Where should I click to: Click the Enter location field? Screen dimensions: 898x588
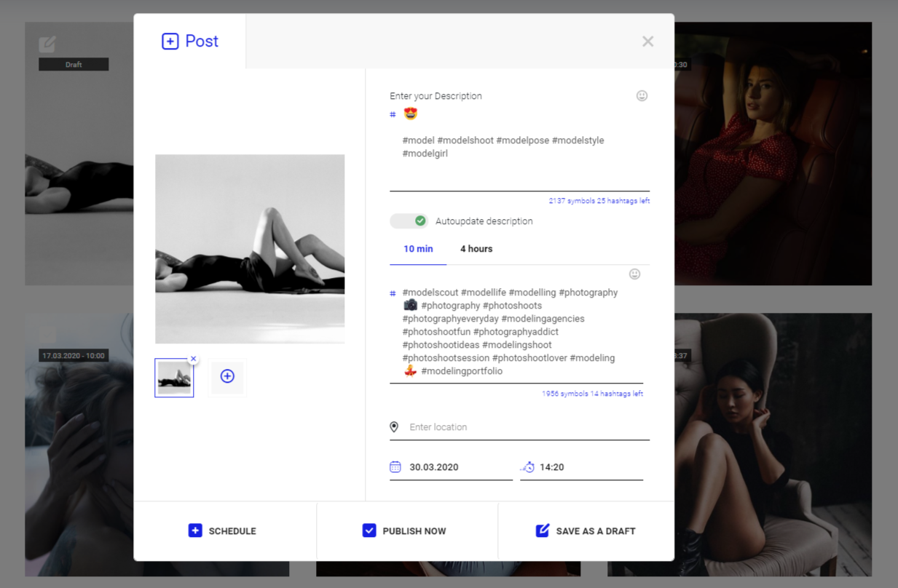pos(519,427)
